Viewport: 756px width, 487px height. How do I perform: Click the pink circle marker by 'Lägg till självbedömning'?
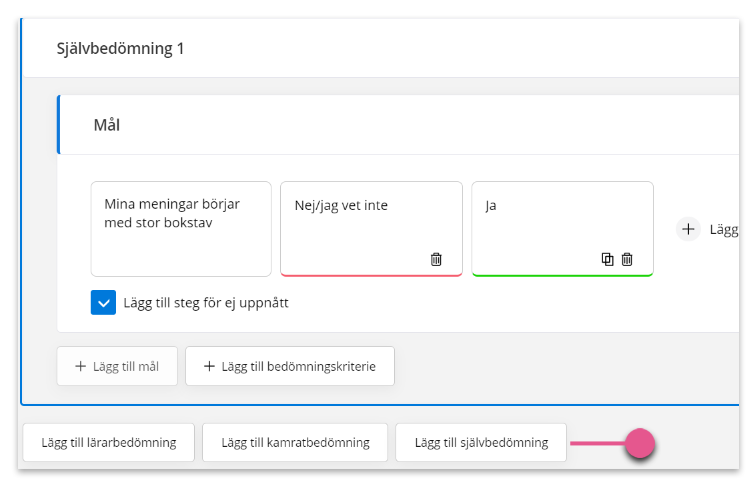[640, 443]
